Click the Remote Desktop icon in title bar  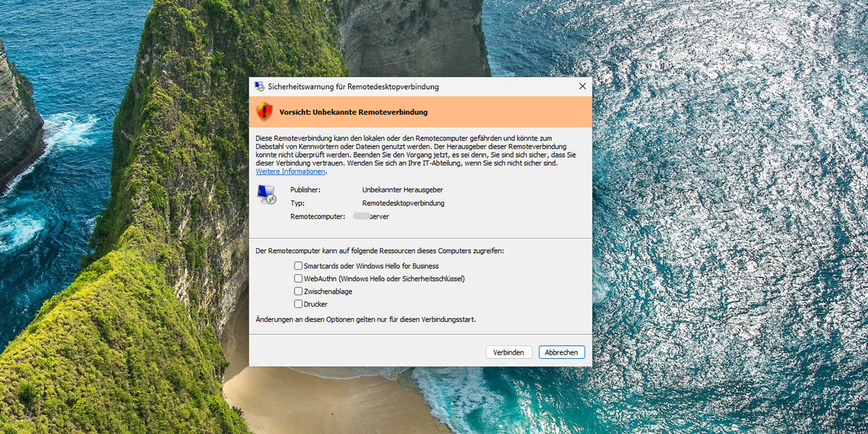coord(259,87)
